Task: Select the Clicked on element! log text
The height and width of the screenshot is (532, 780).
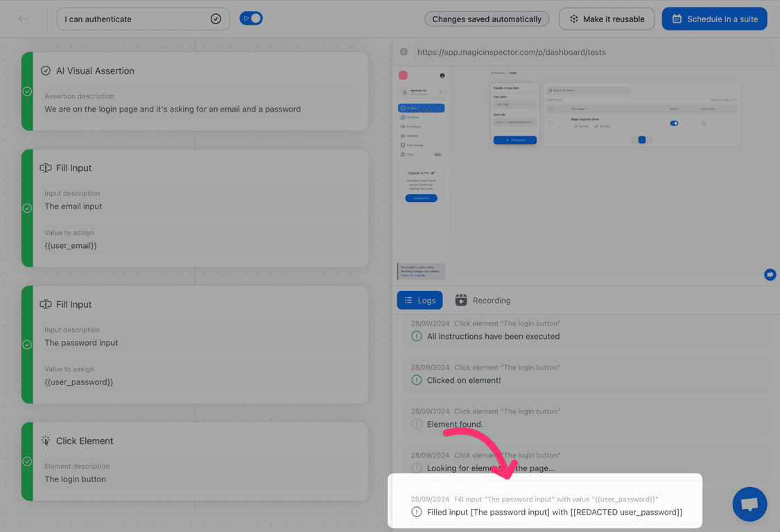Action: (x=464, y=380)
